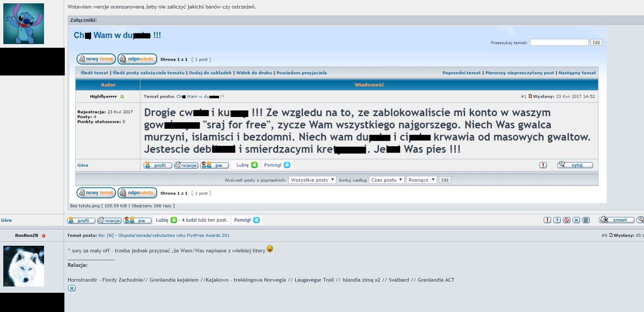644x312 pixels.
Task: Click the 'Autor' column header
Action: point(108,85)
